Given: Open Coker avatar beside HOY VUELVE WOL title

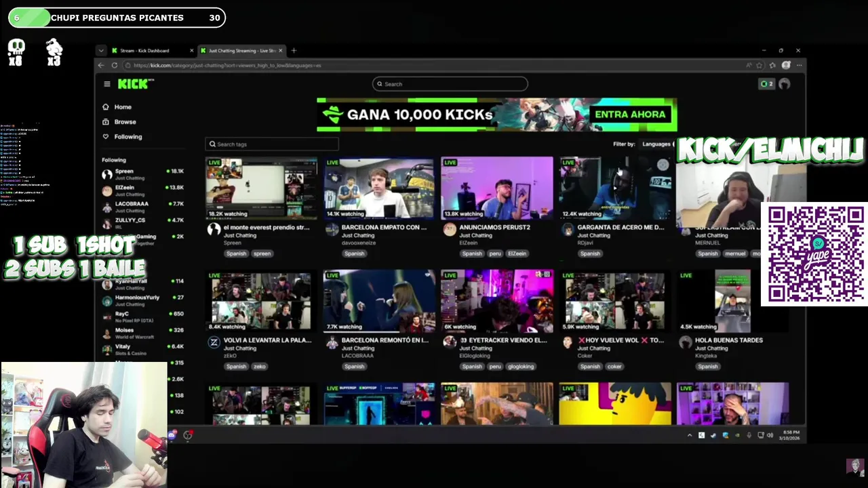Looking at the screenshot, I should (568, 342).
